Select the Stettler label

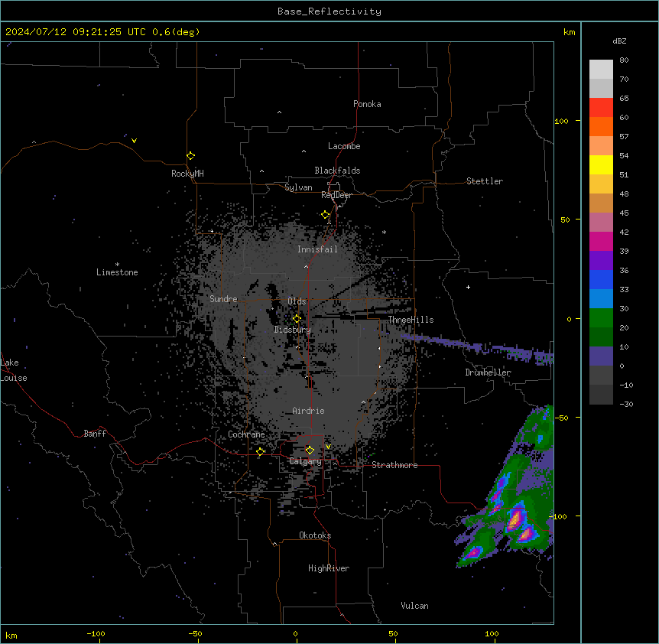pos(485,181)
